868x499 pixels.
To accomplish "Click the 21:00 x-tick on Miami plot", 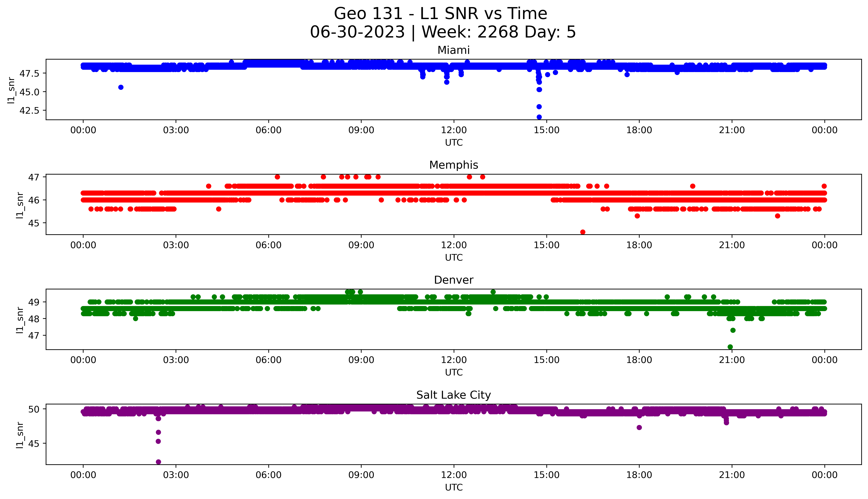I will point(732,130).
